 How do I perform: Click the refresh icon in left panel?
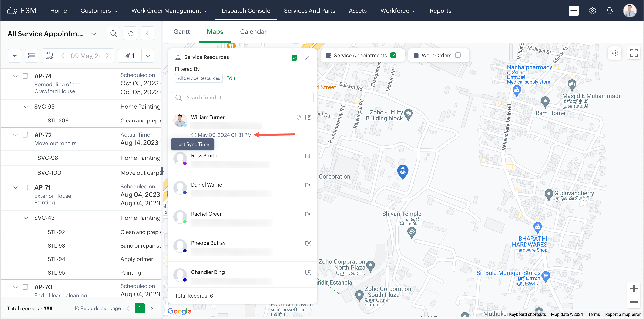[131, 34]
